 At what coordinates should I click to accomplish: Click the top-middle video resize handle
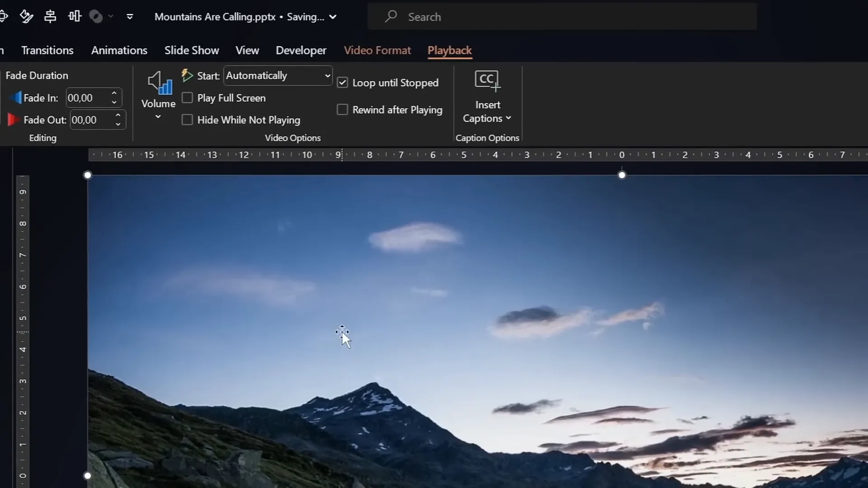pos(622,175)
